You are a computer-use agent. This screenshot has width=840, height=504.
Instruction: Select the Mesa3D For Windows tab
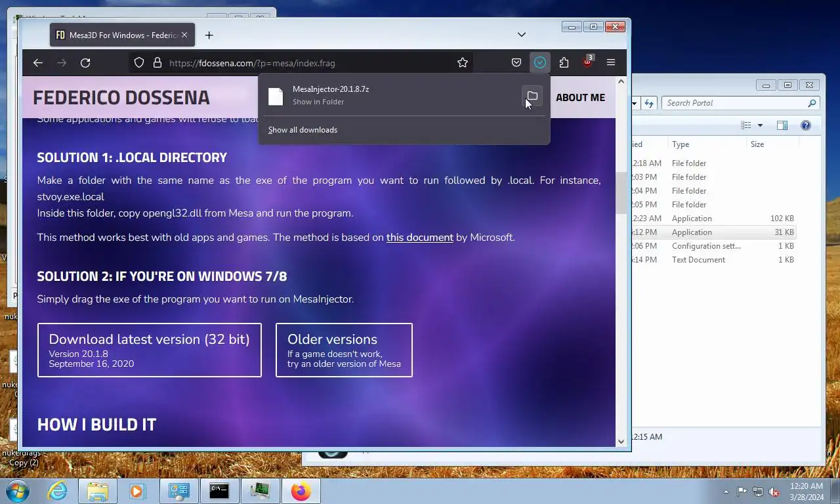(x=122, y=35)
